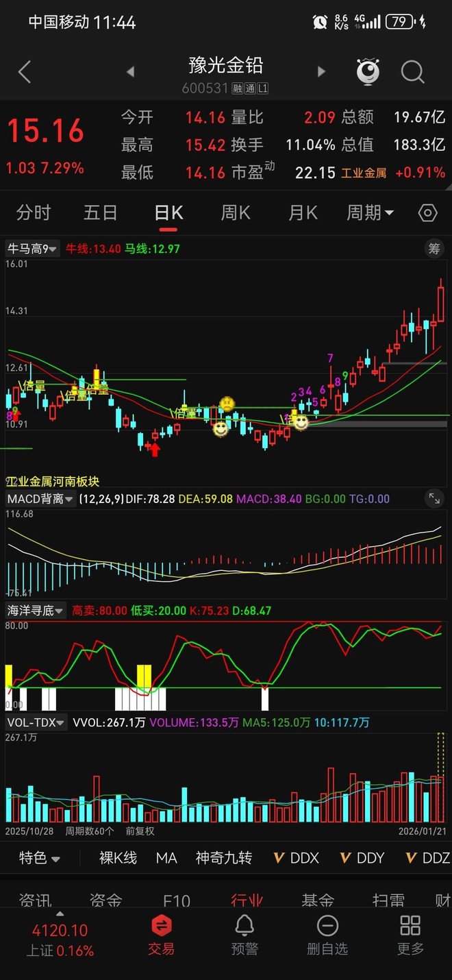Open the 海洋寻底 indicator dropdown

point(36,610)
